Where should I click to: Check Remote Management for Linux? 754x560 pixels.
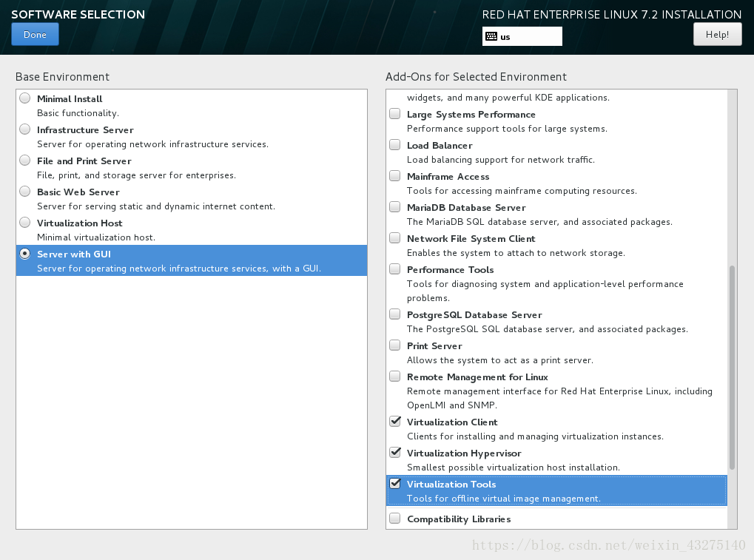click(x=395, y=376)
